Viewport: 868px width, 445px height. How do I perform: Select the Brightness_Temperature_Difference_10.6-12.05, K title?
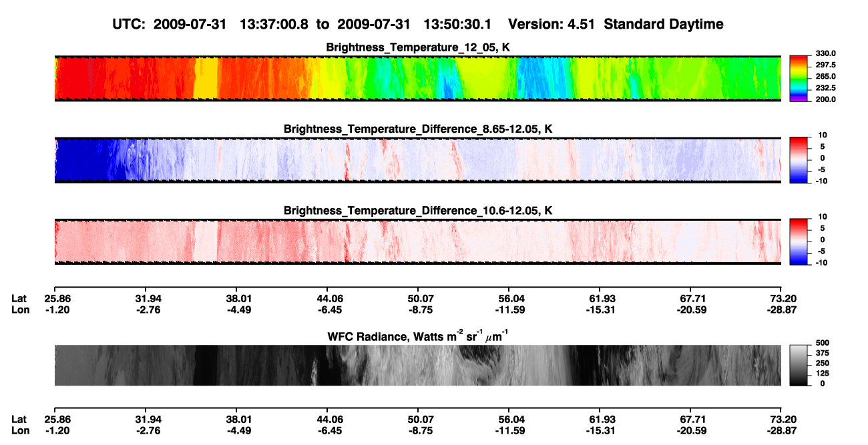click(418, 210)
